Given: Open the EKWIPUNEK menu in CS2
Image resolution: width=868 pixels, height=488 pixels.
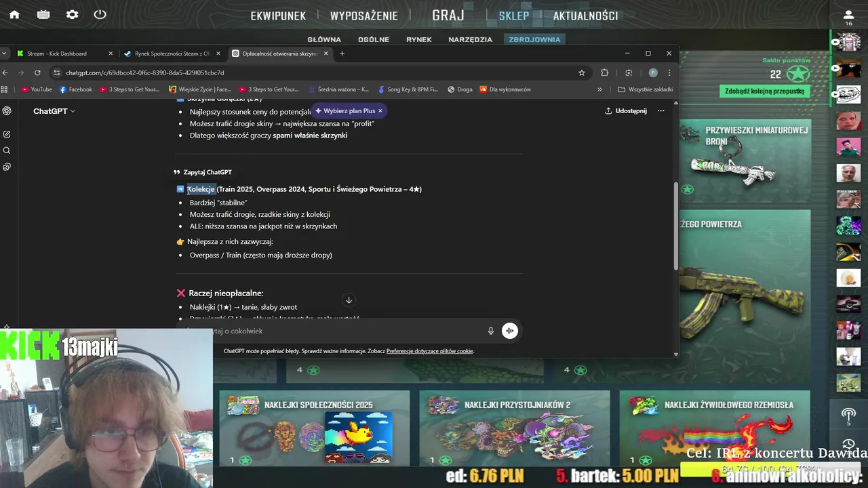Looking at the screenshot, I should click(x=278, y=16).
